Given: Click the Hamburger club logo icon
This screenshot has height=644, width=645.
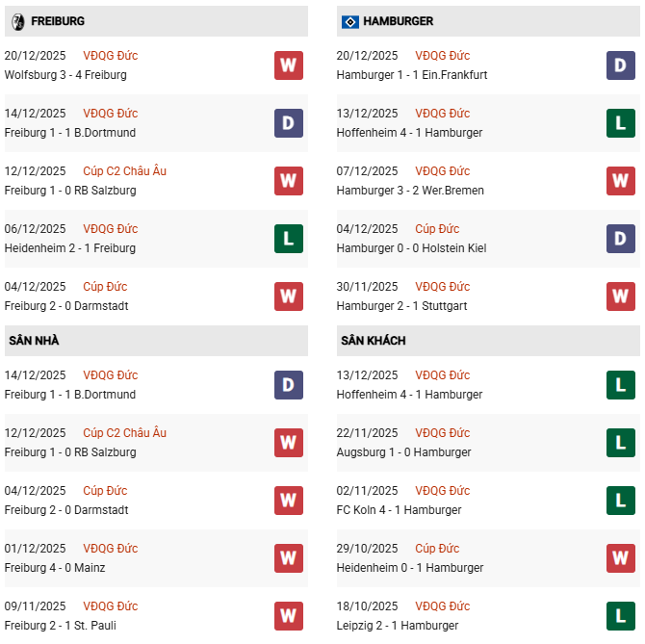Looking at the screenshot, I should [349, 20].
